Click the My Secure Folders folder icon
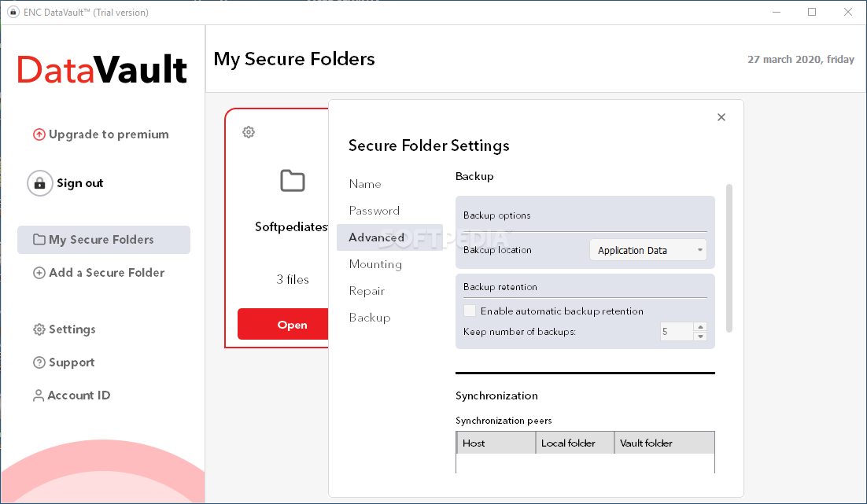The image size is (867, 504). point(39,239)
